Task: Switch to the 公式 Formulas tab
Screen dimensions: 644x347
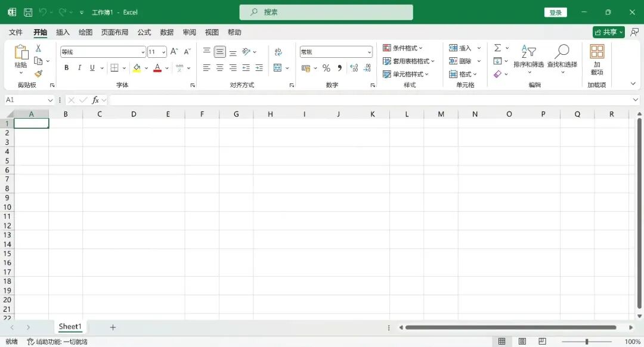Action: (x=144, y=32)
